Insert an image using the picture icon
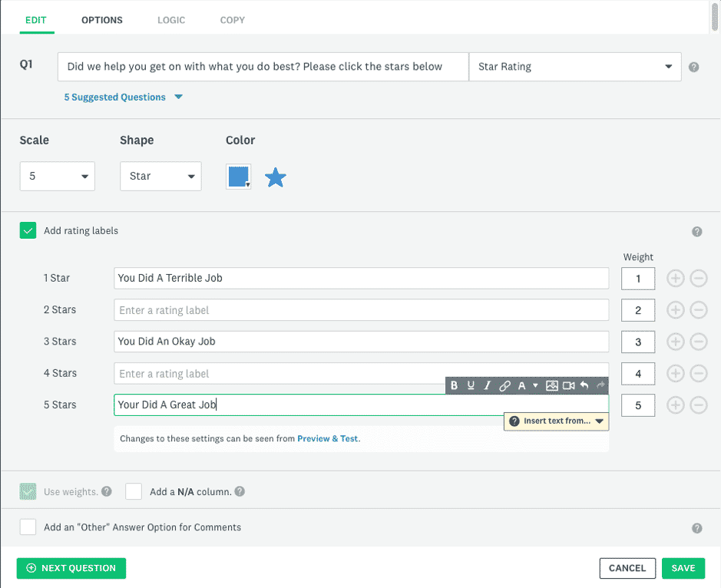 551,386
